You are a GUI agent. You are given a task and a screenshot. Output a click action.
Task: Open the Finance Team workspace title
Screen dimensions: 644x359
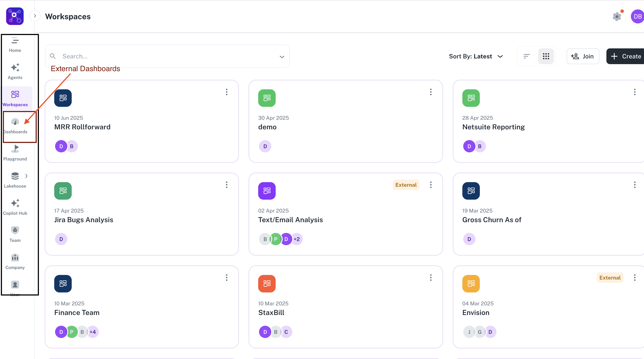point(77,312)
